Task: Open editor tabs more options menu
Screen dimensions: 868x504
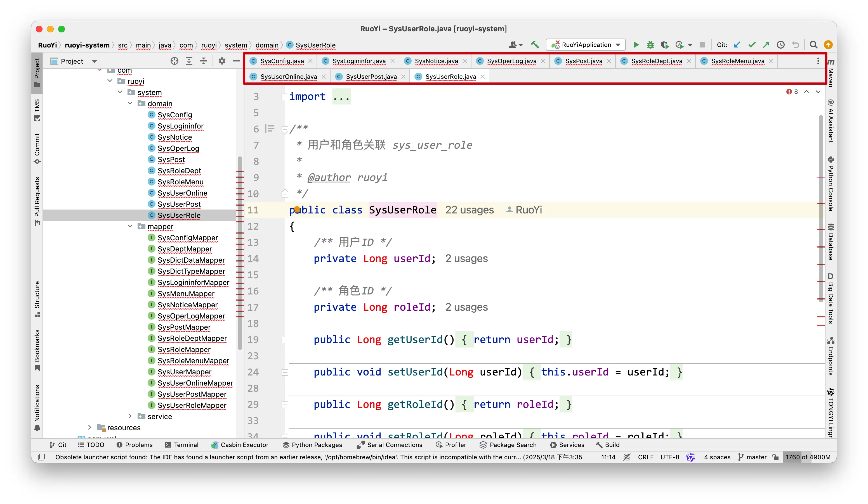Action: tap(818, 61)
